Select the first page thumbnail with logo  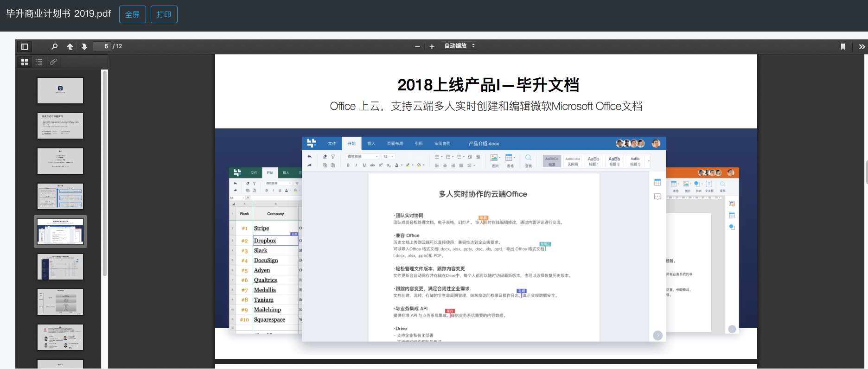60,90
